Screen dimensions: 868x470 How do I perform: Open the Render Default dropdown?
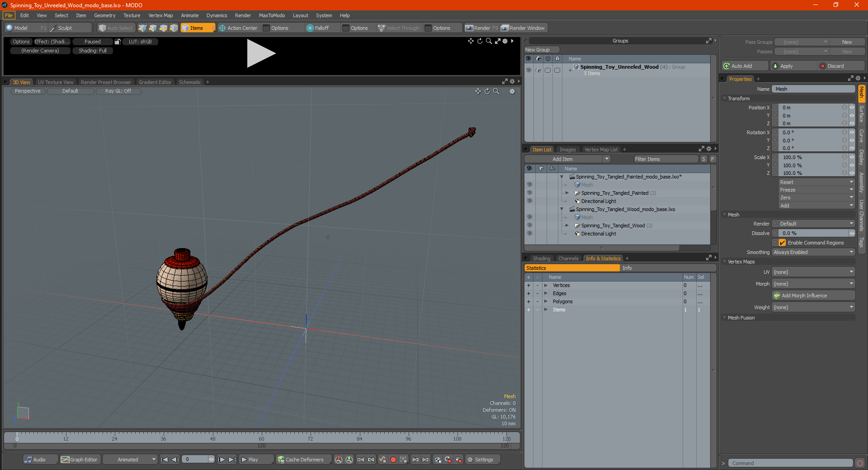pyautogui.click(x=816, y=224)
